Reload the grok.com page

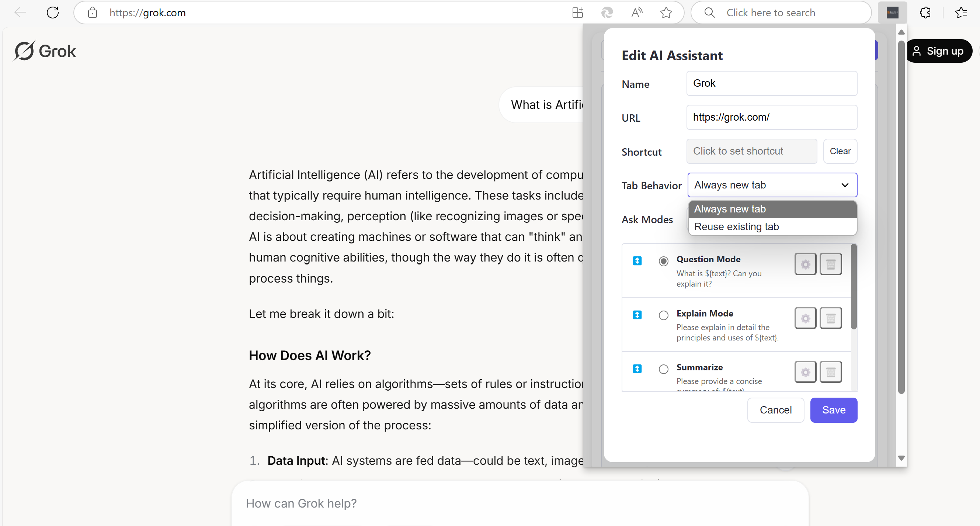(52, 13)
